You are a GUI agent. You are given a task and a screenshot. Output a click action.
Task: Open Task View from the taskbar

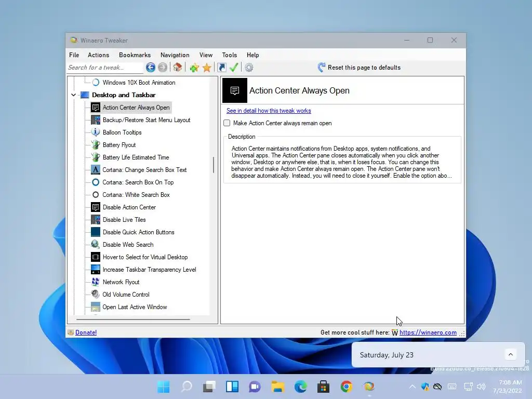(x=209, y=387)
